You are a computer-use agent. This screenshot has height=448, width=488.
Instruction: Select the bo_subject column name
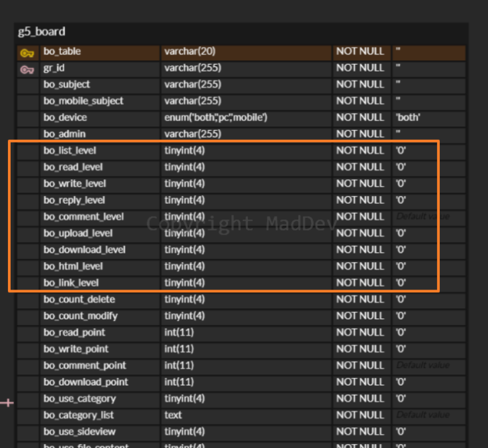[67, 84]
